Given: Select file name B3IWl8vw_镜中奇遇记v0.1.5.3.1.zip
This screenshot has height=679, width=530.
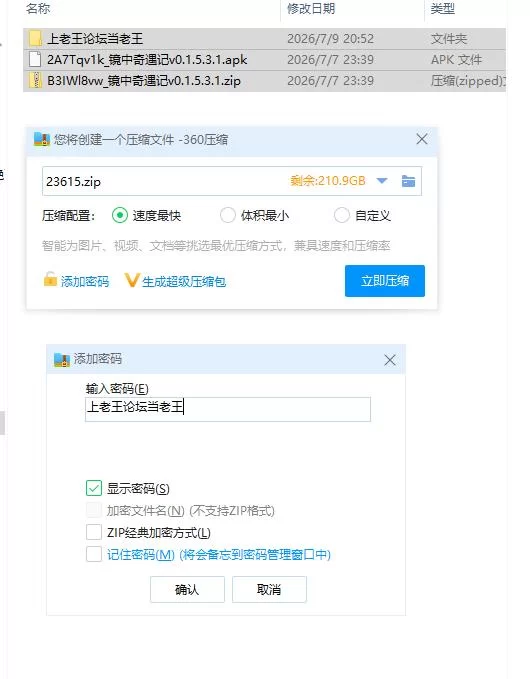Looking at the screenshot, I should point(144,81).
